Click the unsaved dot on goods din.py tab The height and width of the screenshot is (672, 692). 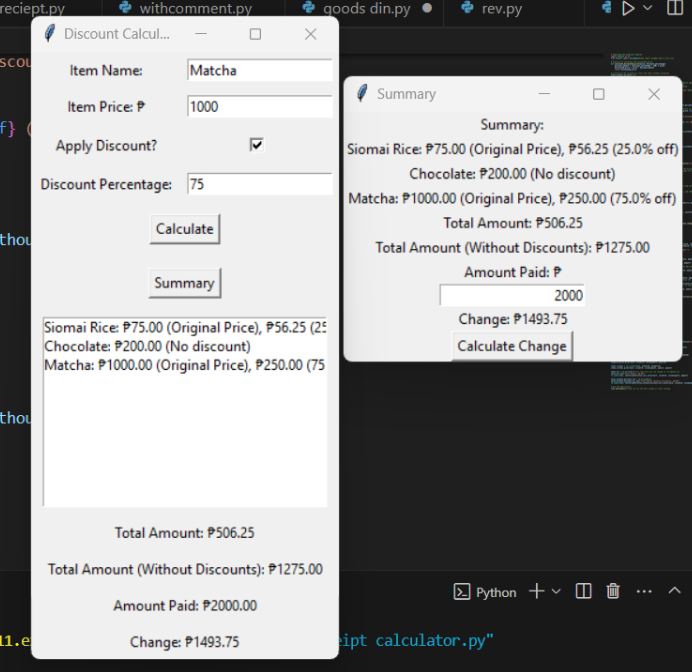(x=427, y=9)
